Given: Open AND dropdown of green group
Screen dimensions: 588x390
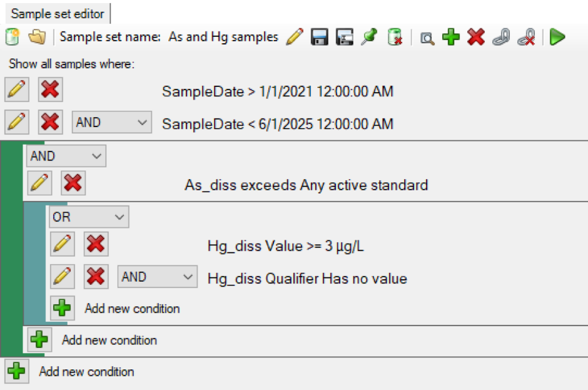Looking at the screenshot, I should [66, 156].
